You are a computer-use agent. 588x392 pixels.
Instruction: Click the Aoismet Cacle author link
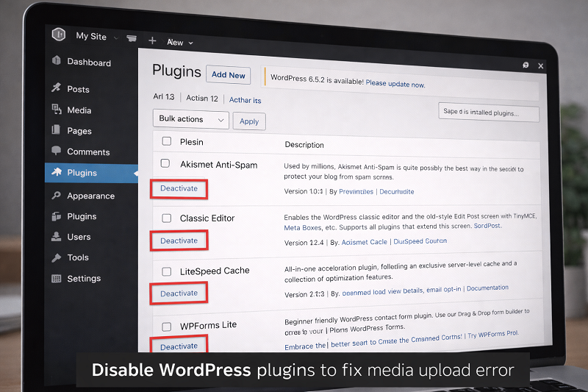(x=364, y=242)
